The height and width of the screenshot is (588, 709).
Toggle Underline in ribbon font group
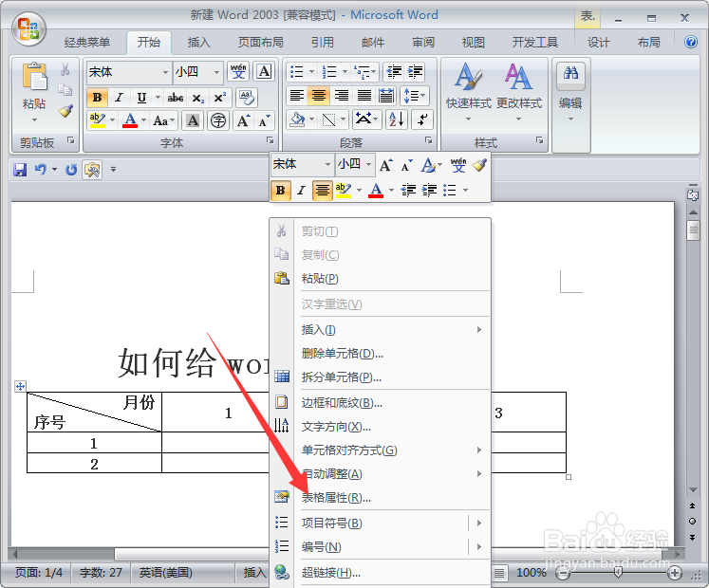coord(141,97)
